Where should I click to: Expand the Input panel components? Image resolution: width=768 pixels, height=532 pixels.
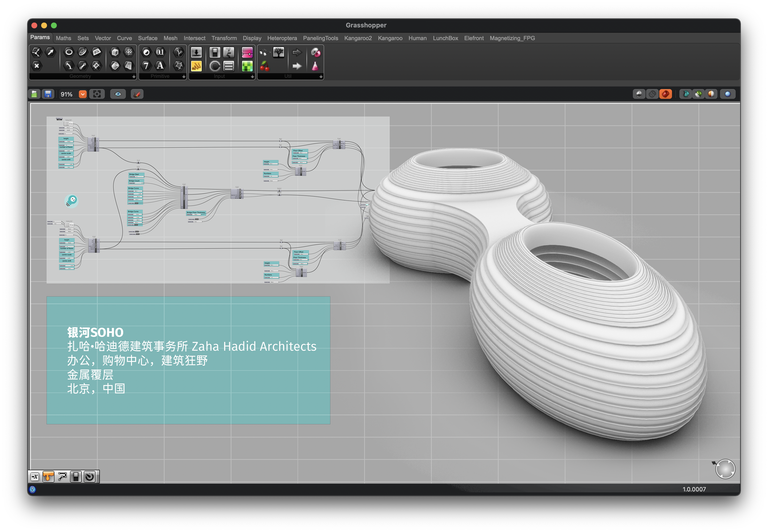(252, 77)
